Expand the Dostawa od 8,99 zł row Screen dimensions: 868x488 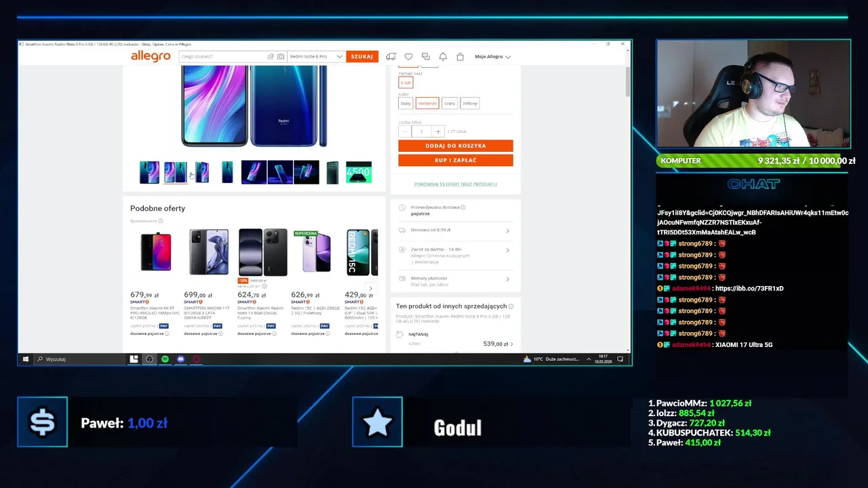point(455,230)
